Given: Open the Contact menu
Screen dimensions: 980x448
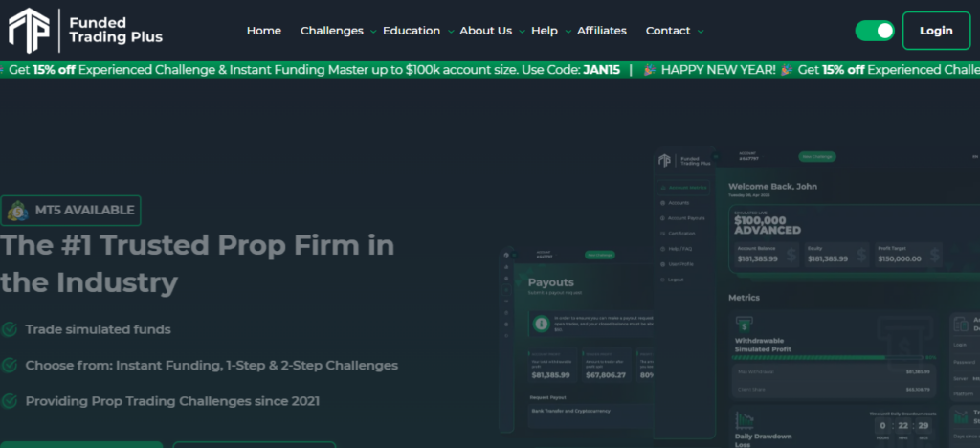Looking at the screenshot, I should pyautogui.click(x=668, y=31).
